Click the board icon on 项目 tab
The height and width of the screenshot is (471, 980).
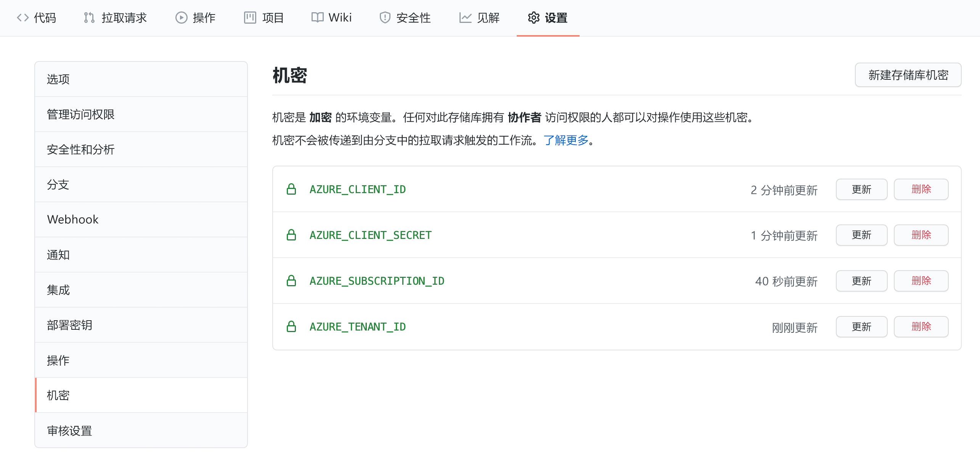(250, 18)
